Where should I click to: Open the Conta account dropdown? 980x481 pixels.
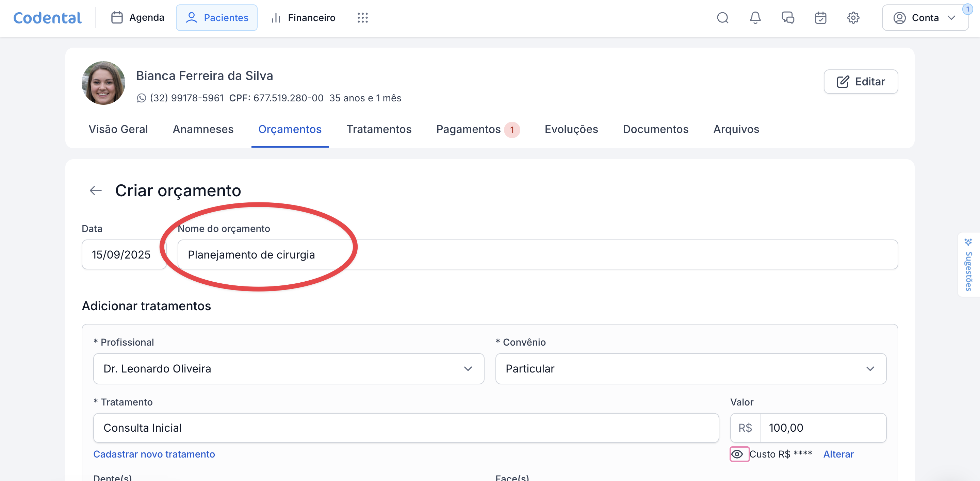(925, 18)
